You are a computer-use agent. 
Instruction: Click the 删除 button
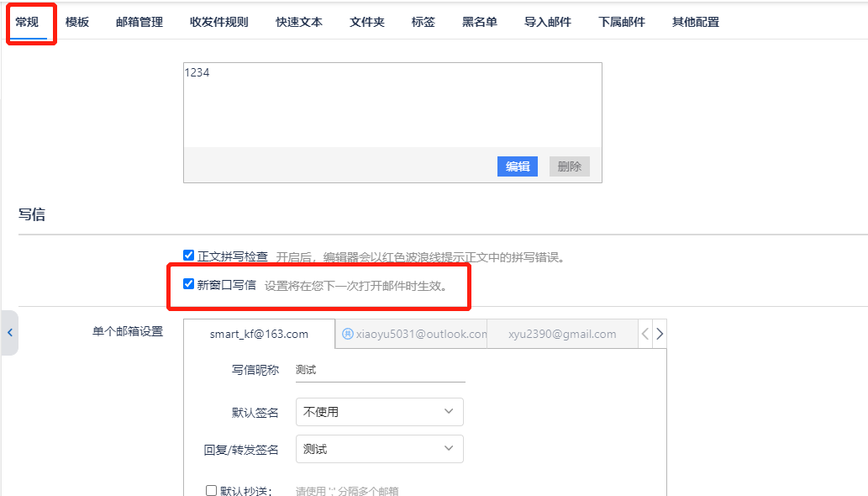click(x=569, y=166)
